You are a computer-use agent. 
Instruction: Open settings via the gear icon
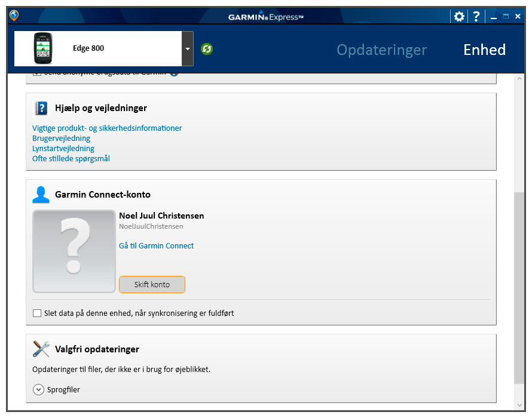(x=459, y=16)
